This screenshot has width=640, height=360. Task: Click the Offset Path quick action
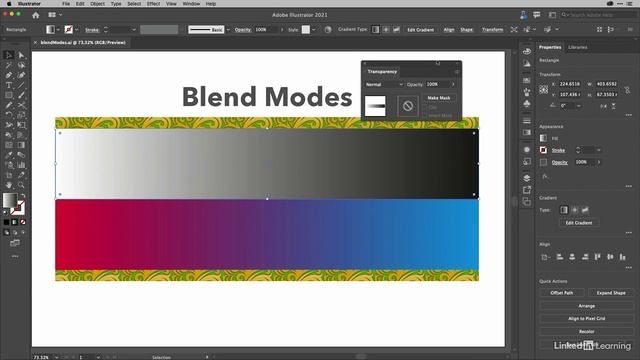pos(562,293)
